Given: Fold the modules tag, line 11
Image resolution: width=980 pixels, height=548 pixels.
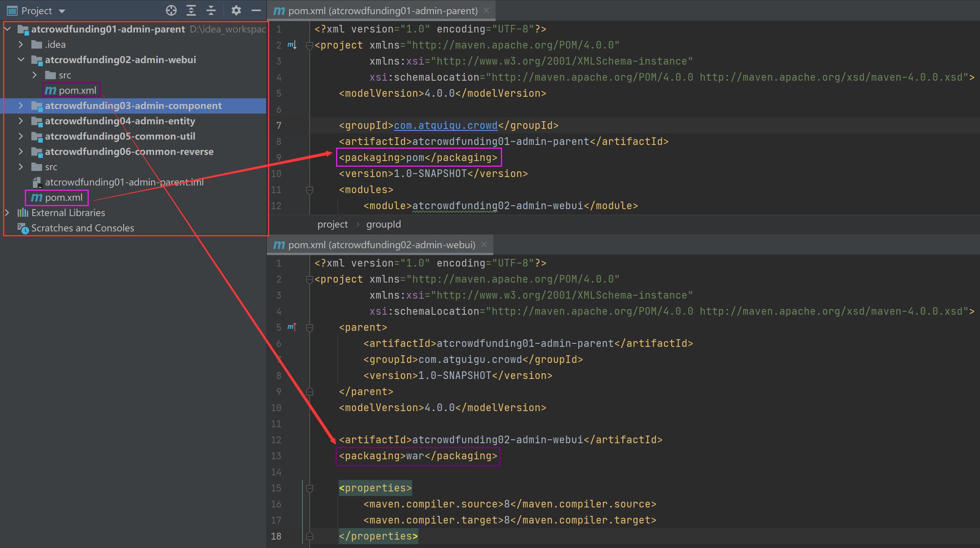Looking at the screenshot, I should 310,190.
